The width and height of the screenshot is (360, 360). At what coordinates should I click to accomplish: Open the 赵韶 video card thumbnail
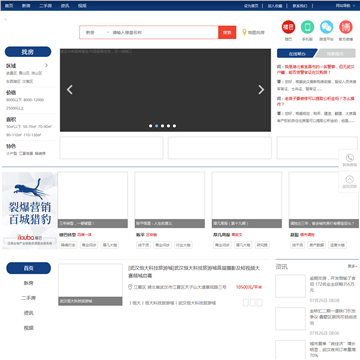pos(324,200)
